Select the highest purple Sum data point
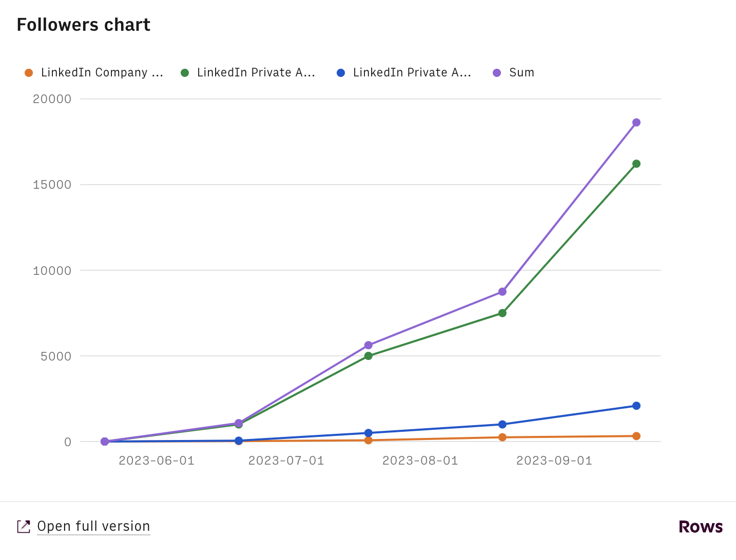 point(636,123)
